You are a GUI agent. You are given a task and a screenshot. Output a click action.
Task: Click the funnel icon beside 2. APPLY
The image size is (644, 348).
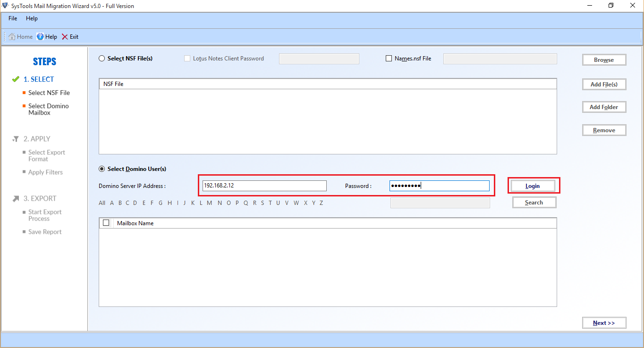[x=16, y=139]
